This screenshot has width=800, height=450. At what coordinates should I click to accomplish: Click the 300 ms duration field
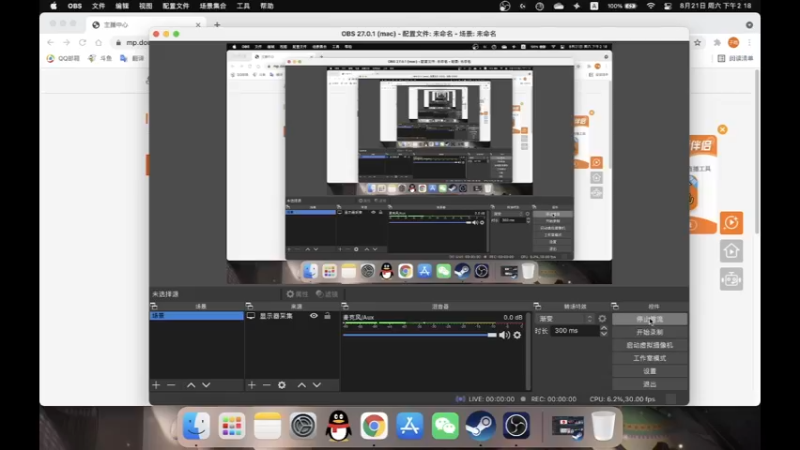pyautogui.click(x=575, y=331)
